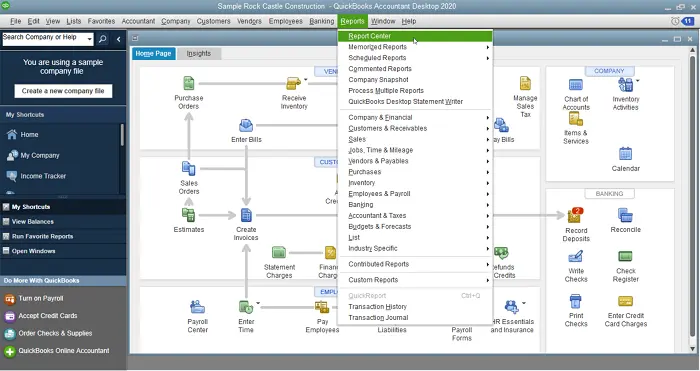Click the Payroll Center icon

pyautogui.click(x=197, y=307)
